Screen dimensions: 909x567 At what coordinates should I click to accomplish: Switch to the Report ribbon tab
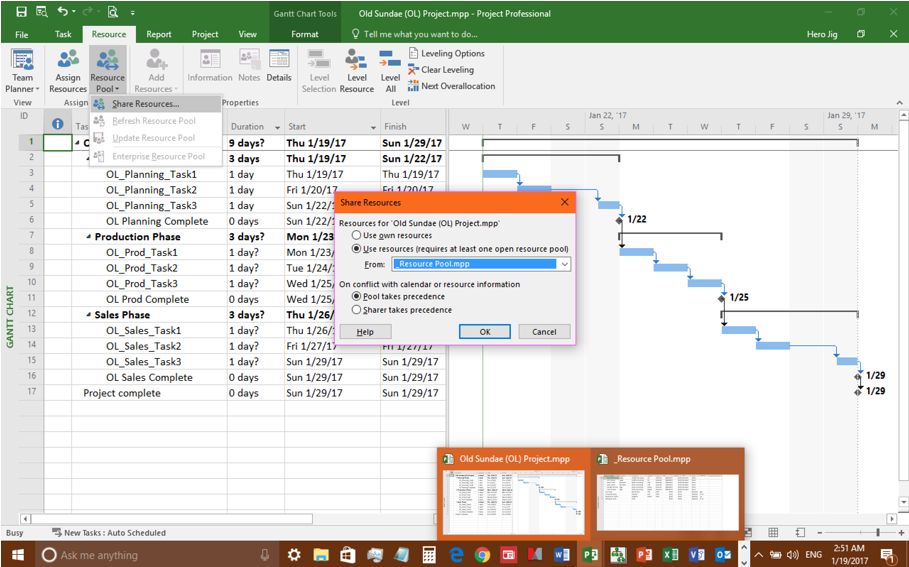pyautogui.click(x=158, y=34)
